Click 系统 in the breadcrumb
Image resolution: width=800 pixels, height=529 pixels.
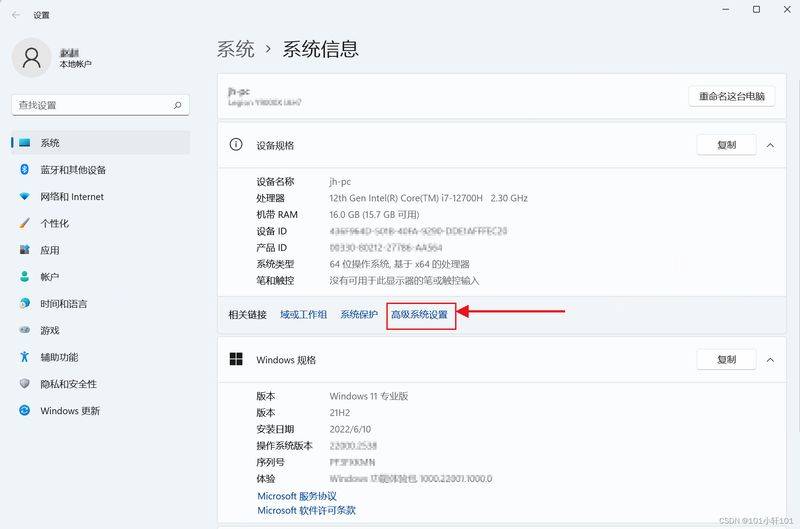coord(236,49)
